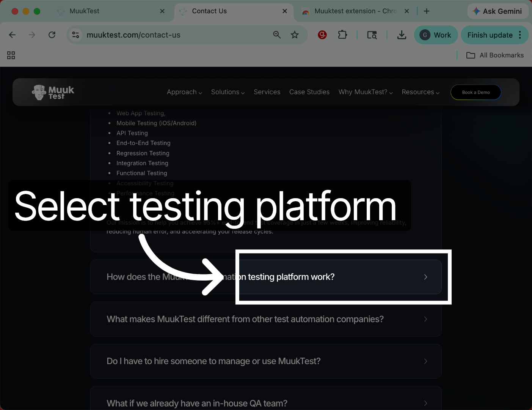Expand the testing platform work question
This screenshot has width=532, height=410.
point(266,277)
